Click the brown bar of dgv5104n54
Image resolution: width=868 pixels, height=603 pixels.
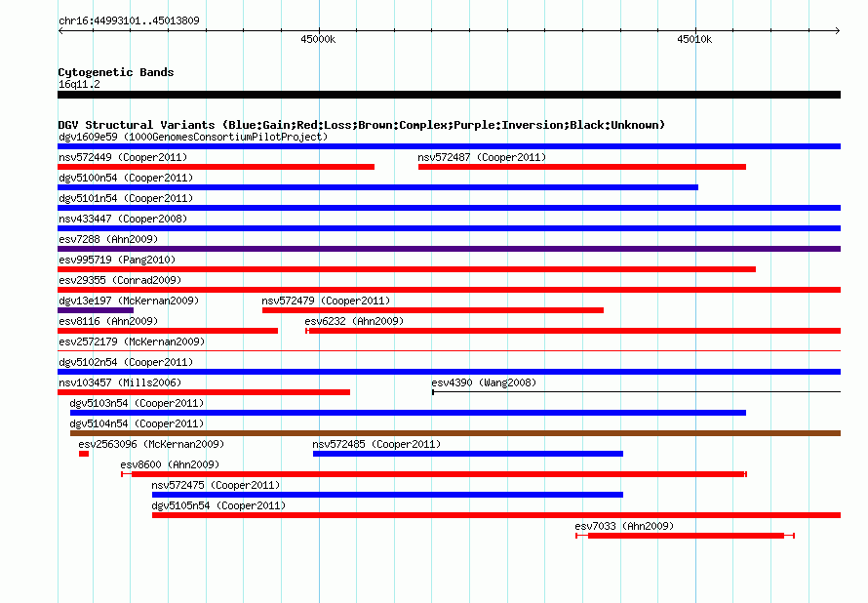point(455,433)
